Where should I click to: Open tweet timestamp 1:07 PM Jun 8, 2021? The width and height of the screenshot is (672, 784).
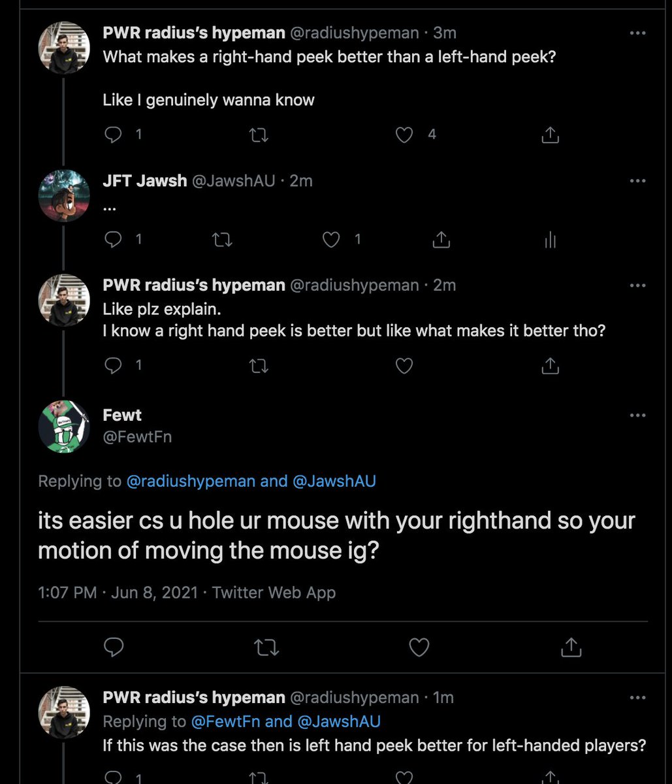(118, 593)
